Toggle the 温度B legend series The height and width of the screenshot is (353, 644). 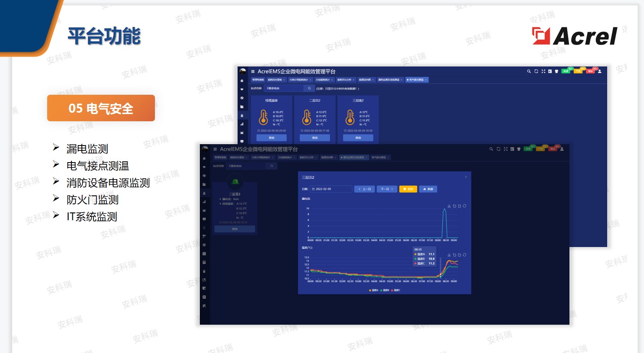(385, 290)
